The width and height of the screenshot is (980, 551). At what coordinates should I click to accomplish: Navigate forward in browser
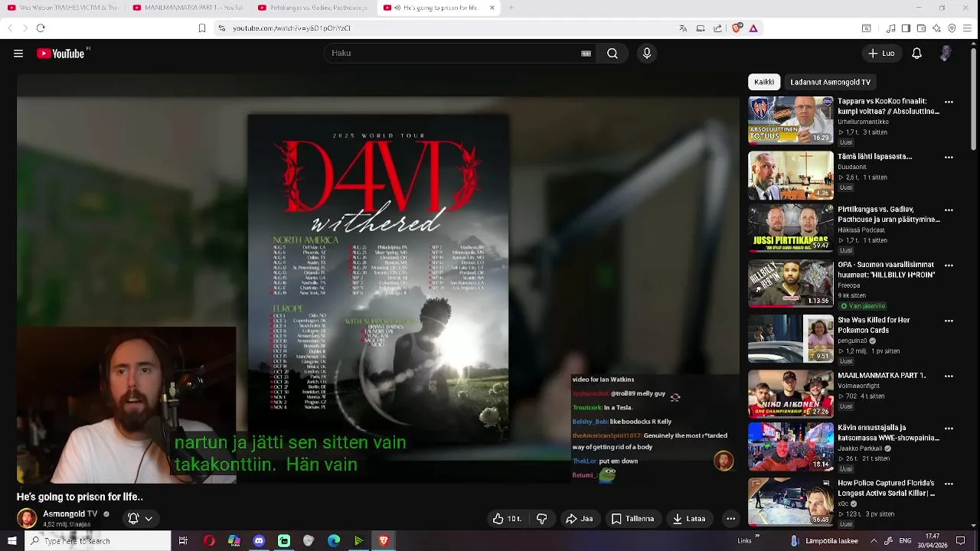24,28
